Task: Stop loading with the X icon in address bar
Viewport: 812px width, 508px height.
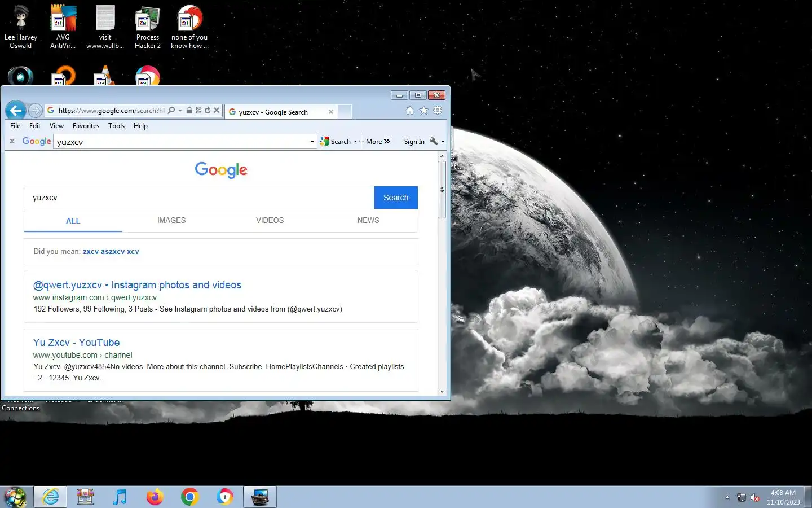Action: 217,111
